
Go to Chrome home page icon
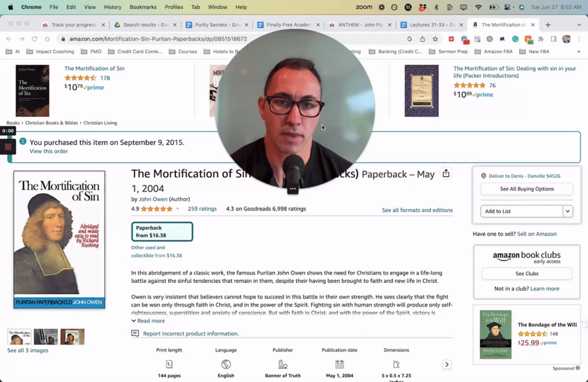click(x=47, y=39)
